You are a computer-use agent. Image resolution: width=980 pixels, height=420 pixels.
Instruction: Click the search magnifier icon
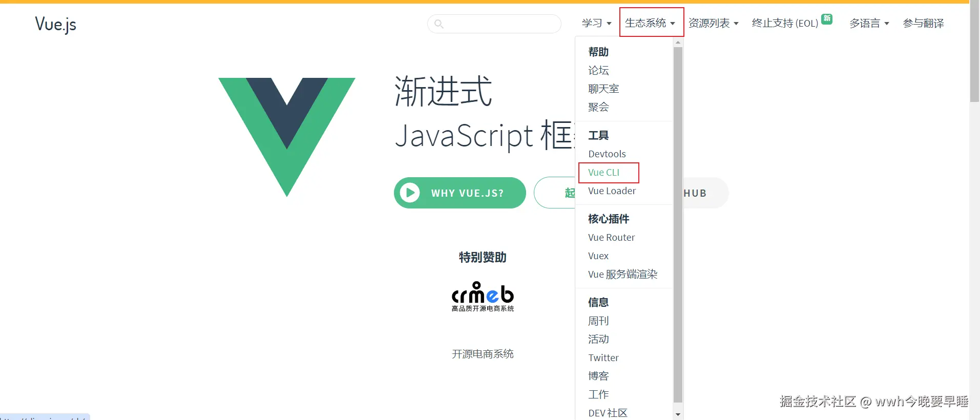click(439, 24)
